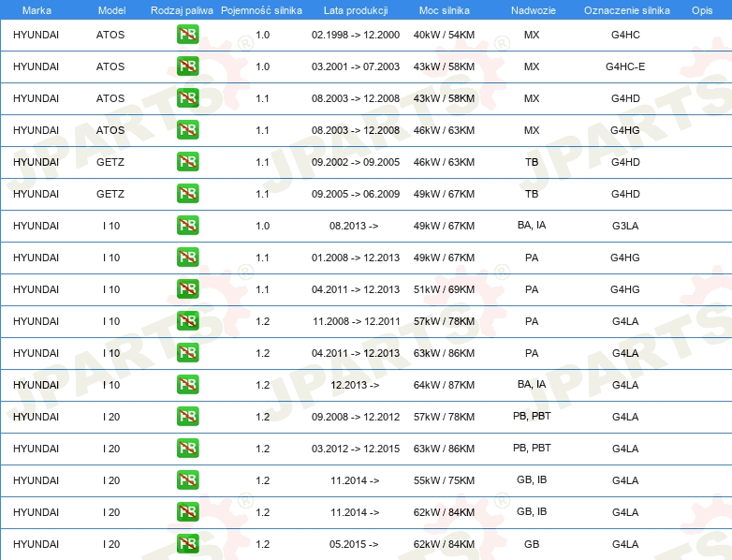732x560 pixels.
Task: Click the fuel icon in ATOS G4HC row
Action: click(x=187, y=35)
